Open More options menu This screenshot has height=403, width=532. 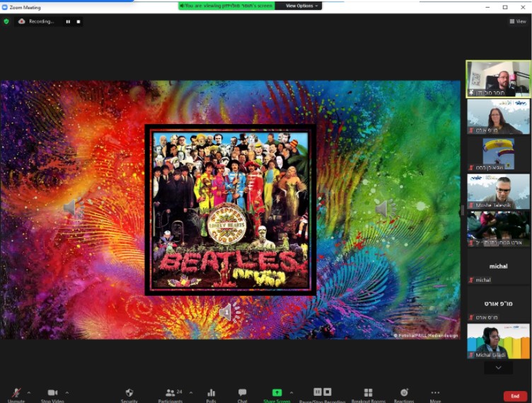tap(435, 395)
